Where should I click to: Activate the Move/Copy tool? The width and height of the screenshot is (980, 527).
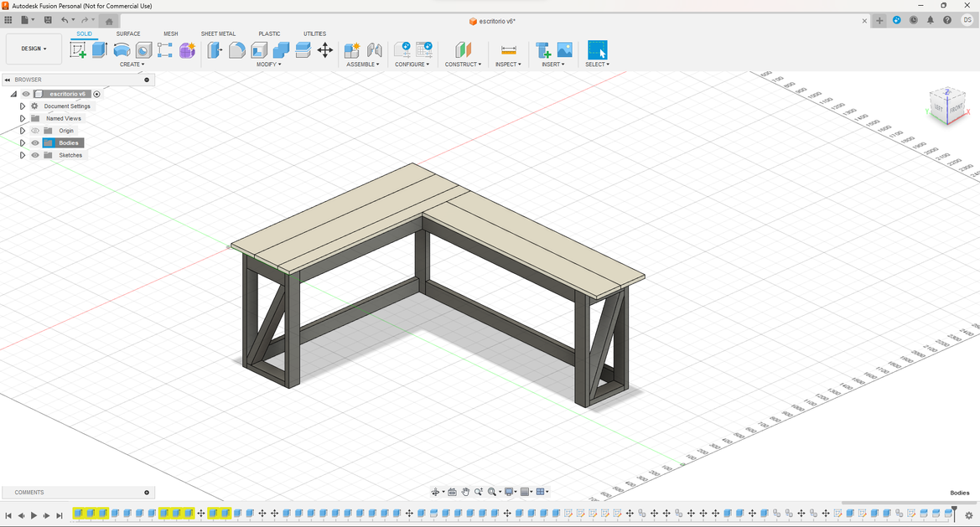click(325, 50)
